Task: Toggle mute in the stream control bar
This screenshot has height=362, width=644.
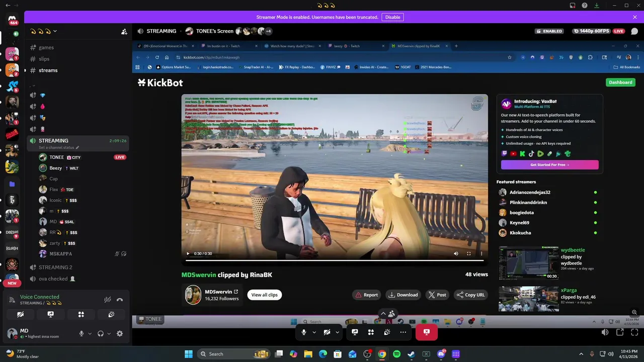Action: click(x=303, y=332)
